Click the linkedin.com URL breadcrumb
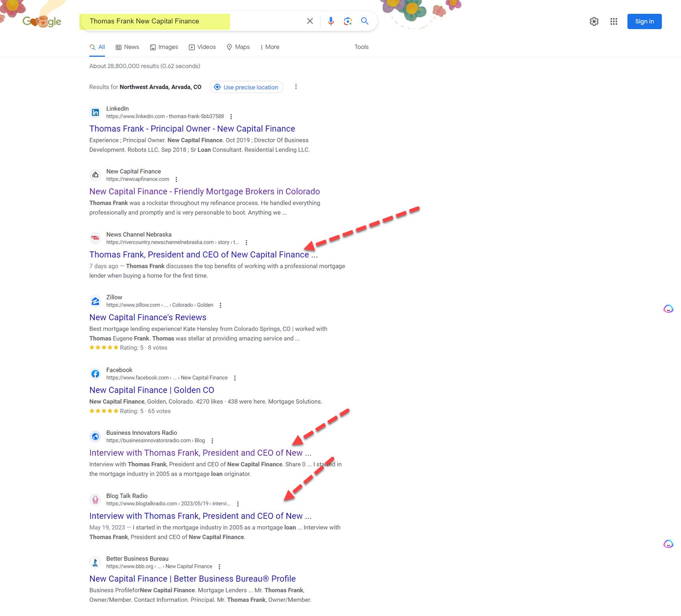Viewport: 681px width, 616px height. (x=165, y=117)
